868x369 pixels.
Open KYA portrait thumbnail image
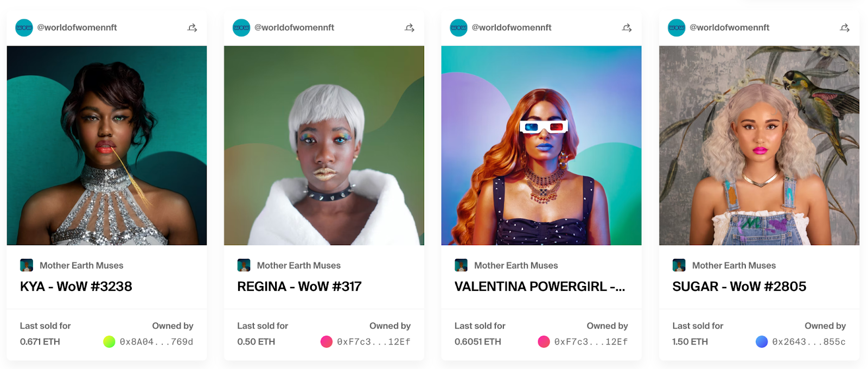(107, 145)
